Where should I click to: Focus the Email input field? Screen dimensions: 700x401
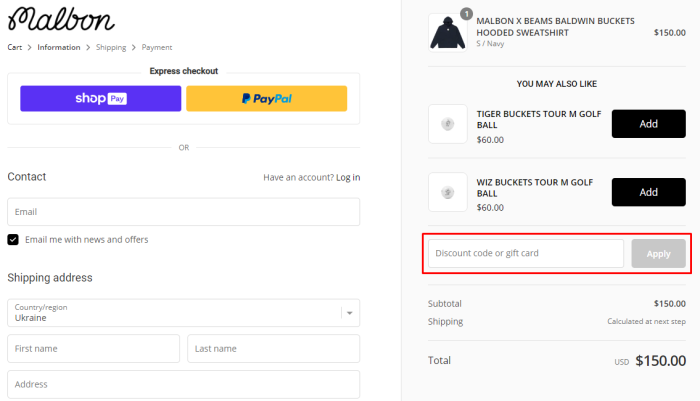point(183,212)
